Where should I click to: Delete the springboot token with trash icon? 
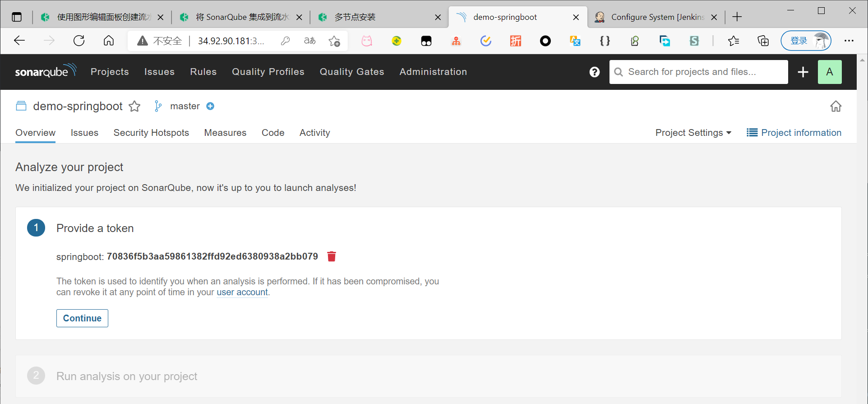point(332,256)
